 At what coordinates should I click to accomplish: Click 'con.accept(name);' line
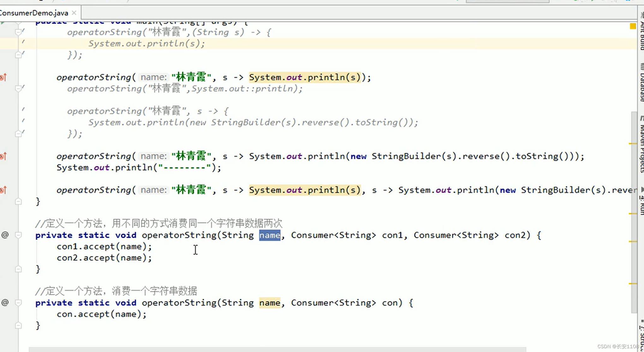coord(102,314)
